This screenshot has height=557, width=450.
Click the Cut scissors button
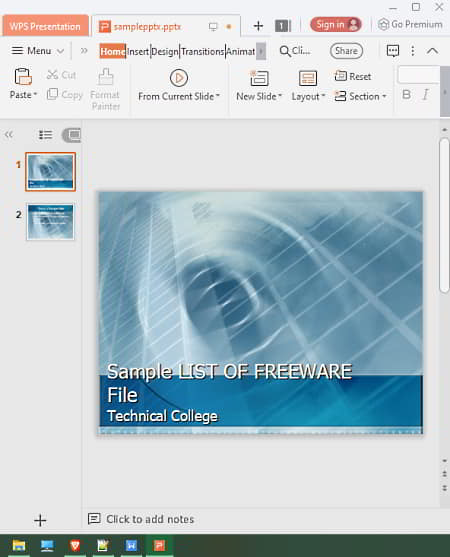pyautogui.click(x=61, y=75)
